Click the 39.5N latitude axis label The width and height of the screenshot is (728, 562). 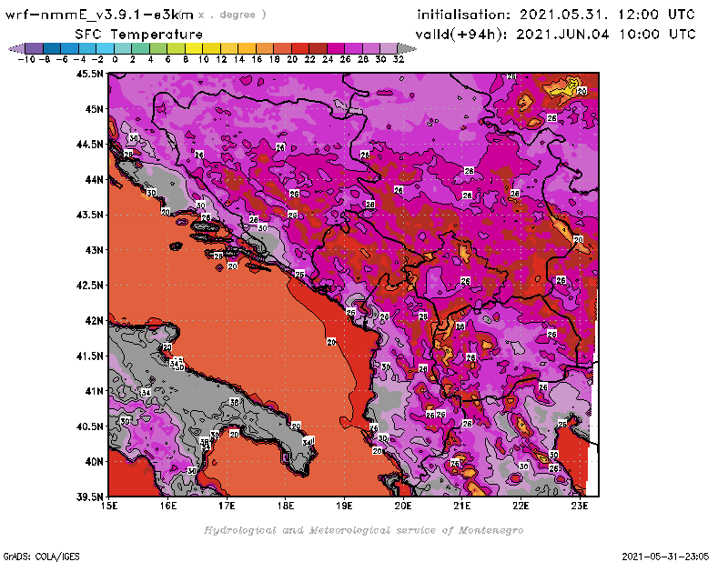click(x=91, y=497)
